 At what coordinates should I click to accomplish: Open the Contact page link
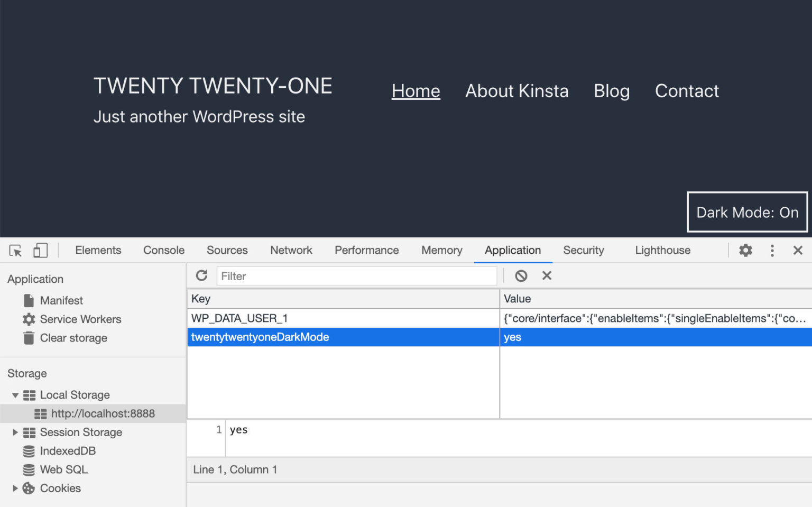(687, 91)
